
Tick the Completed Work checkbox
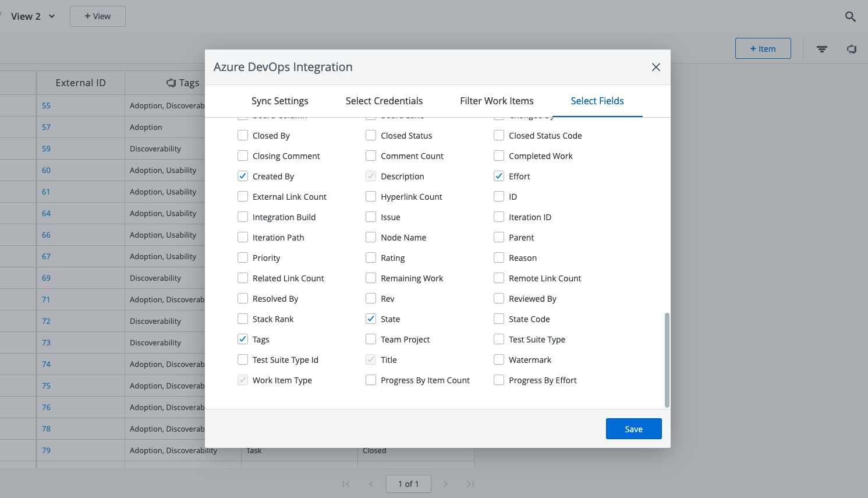[x=499, y=156]
